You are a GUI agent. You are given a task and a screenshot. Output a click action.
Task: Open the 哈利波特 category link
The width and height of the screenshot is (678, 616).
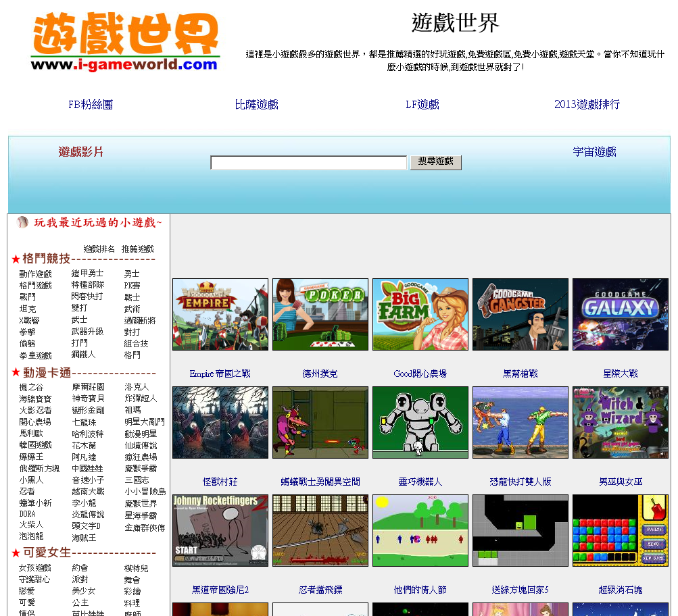(x=88, y=434)
